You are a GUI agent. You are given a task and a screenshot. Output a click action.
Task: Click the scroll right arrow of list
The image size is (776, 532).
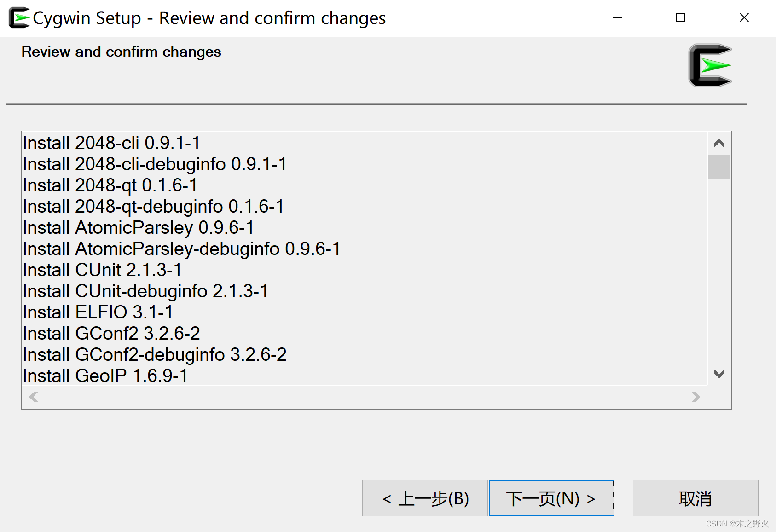(x=696, y=397)
